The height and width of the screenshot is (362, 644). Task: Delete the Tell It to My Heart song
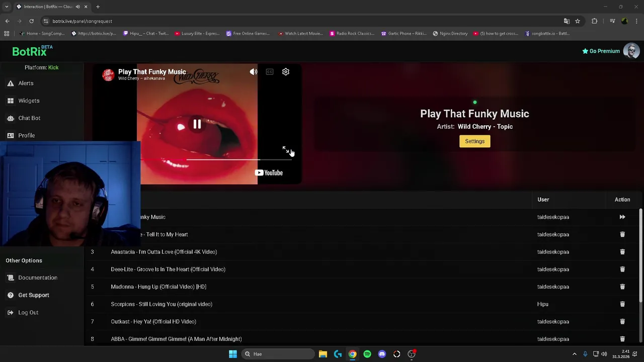coord(622,234)
